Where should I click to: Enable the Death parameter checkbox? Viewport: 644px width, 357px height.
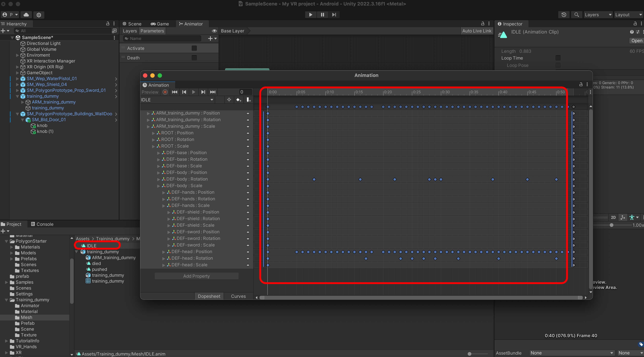point(194,58)
